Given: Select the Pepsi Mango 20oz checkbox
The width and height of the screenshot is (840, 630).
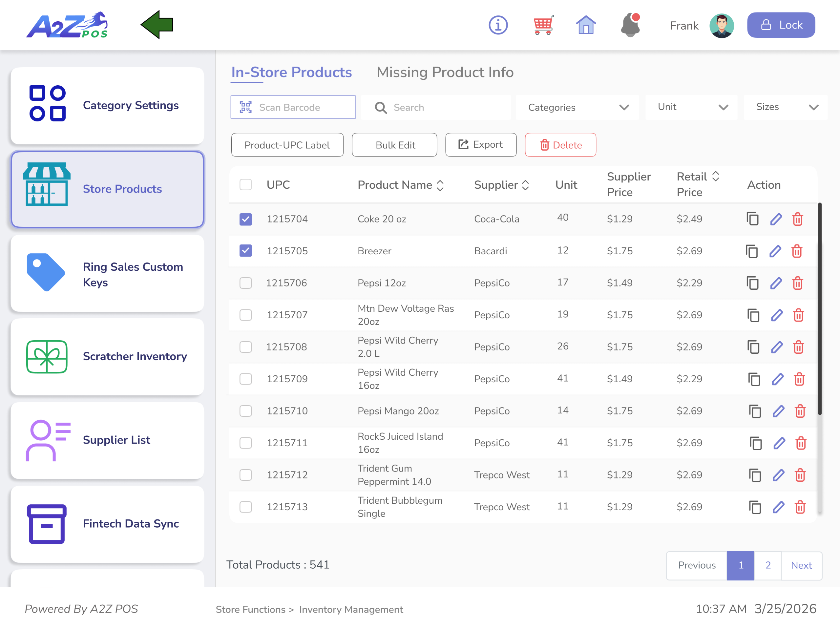Looking at the screenshot, I should point(246,411).
